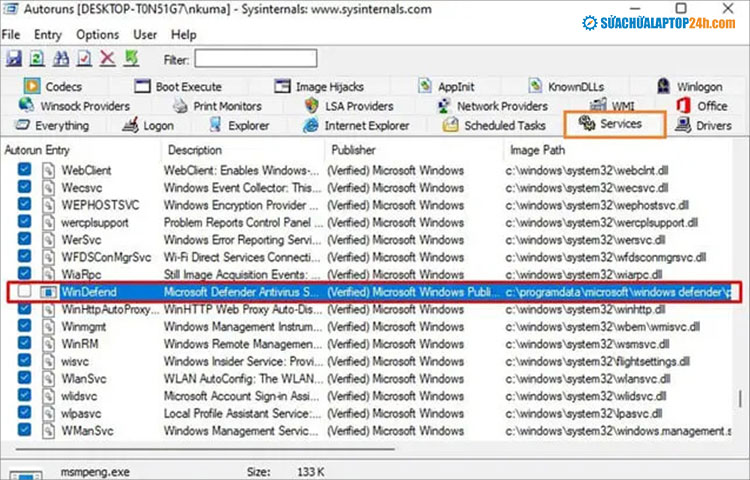
Task: Disable the WerSvc entry checkbox
Action: [24, 239]
